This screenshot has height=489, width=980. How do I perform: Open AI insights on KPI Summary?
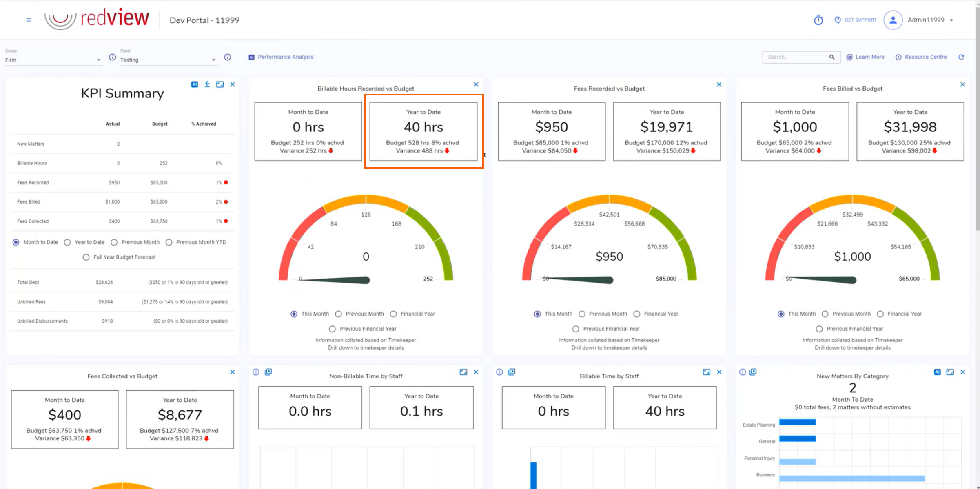tap(195, 84)
